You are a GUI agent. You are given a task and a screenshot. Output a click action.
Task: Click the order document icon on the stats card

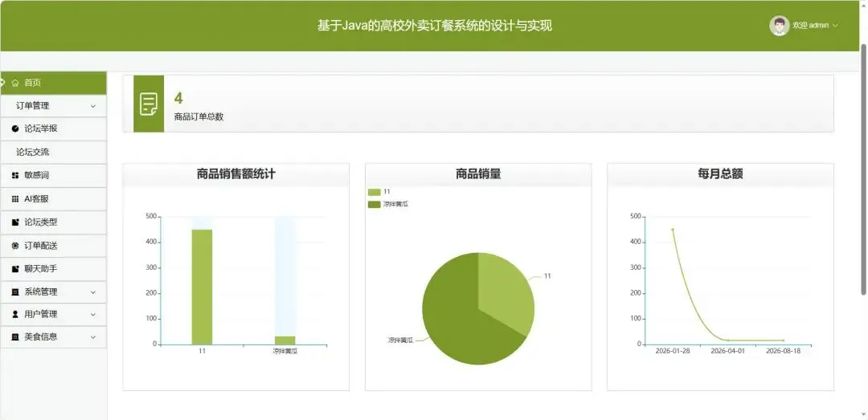point(149,104)
